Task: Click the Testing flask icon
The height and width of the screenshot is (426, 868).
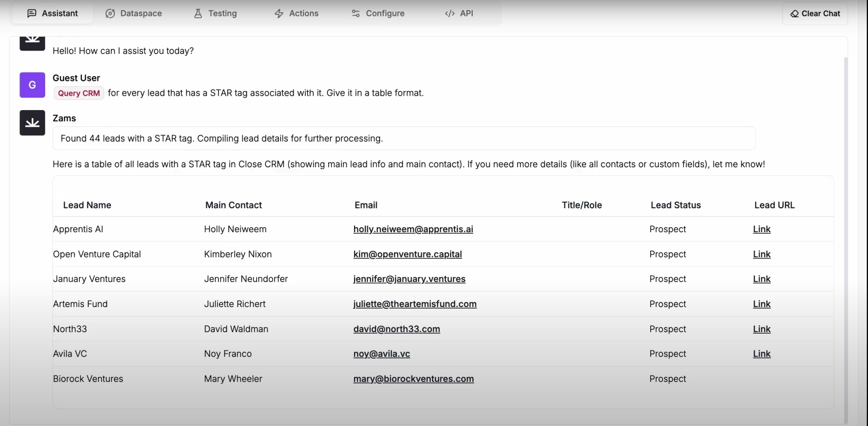Action: 198,13
